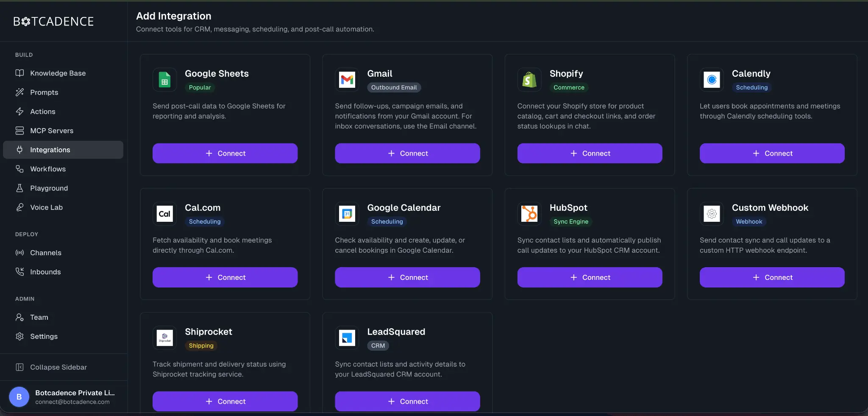Viewport: 868px width, 416px height.
Task: Click the Knowledge Base book icon
Action: click(19, 73)
